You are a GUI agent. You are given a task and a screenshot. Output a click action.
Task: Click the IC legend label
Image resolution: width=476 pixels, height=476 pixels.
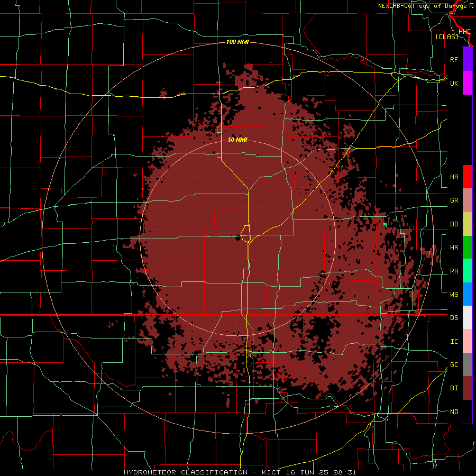click(x=454, y=342)
